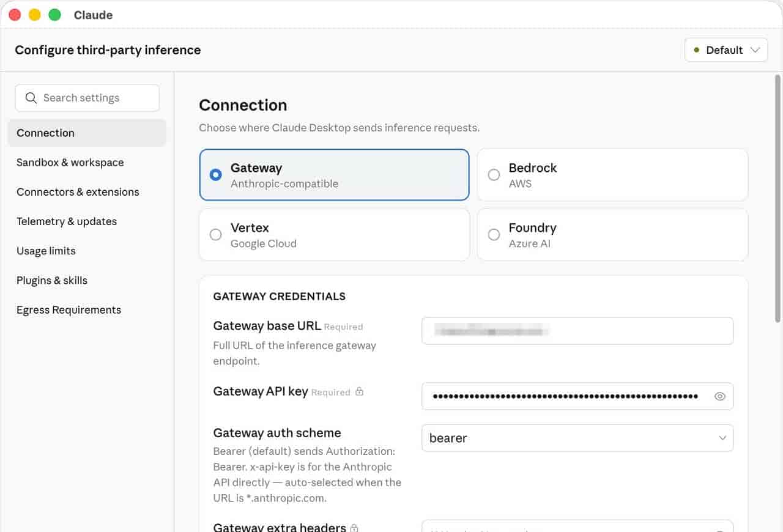Open the Default configuration dropdown

click(726, 50)
